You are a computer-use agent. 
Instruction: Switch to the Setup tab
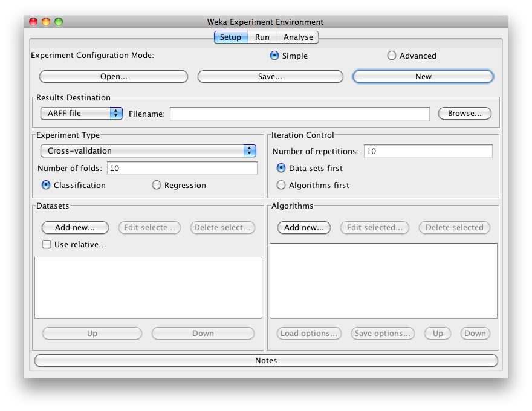tap(231, 37)
